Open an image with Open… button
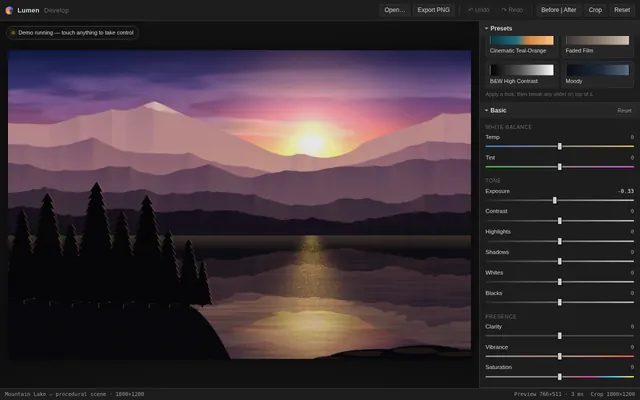The height and width of the screenshot is (400, 640). (394, 10)
